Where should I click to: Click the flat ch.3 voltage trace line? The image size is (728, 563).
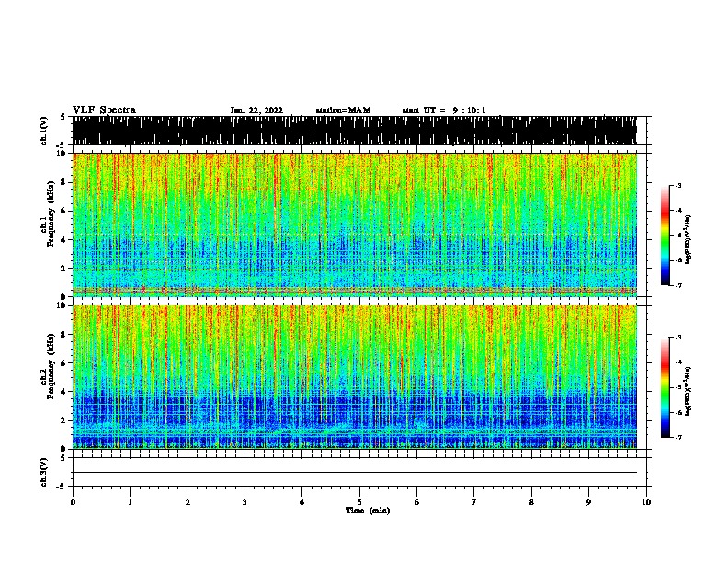coord(354,473)
